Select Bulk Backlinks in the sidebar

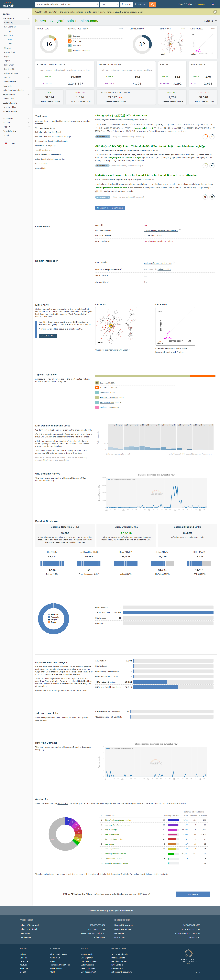point(9,82)
